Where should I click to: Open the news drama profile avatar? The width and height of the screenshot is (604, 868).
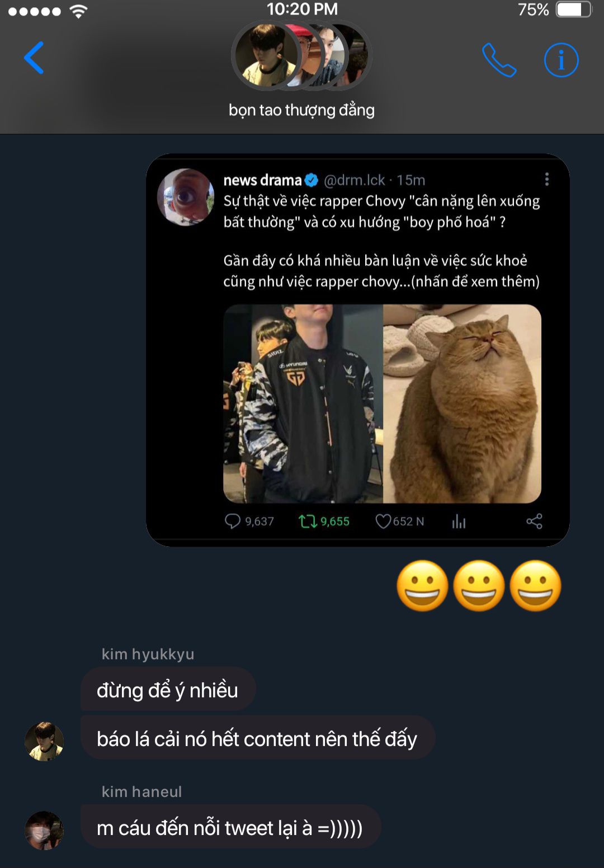[186, 197]
